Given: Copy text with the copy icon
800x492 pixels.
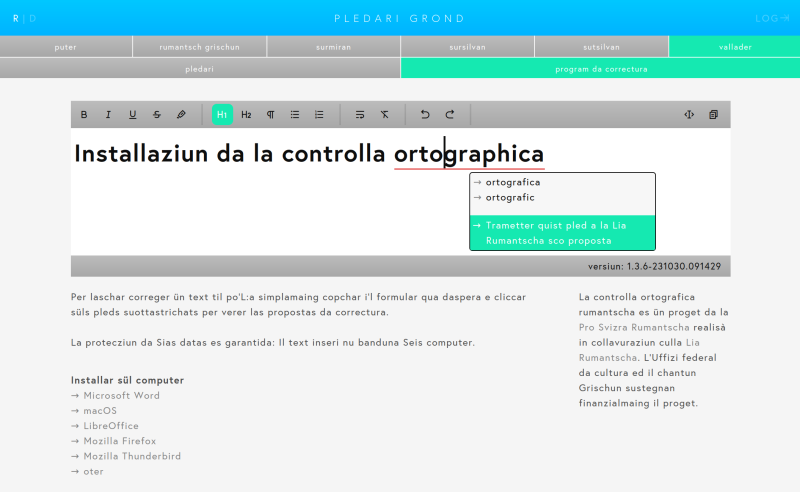Looking at the screenshot, I should click(713, 115).
